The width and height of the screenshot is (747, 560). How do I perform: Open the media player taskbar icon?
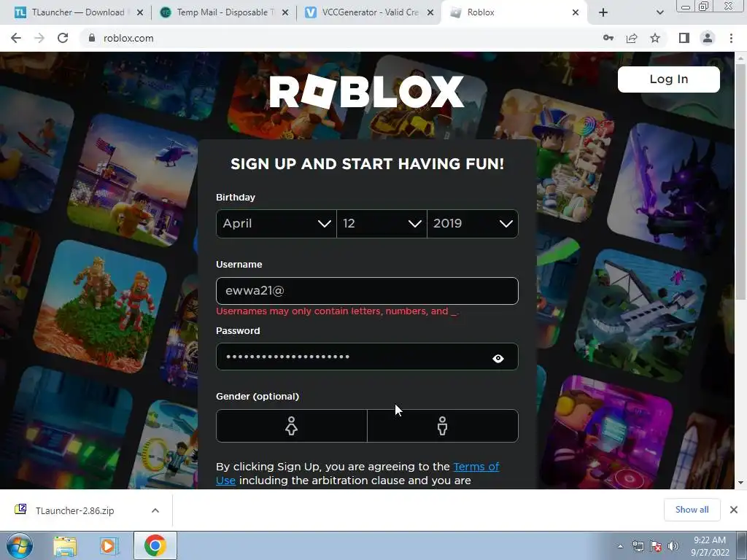(x=109, y=545)
